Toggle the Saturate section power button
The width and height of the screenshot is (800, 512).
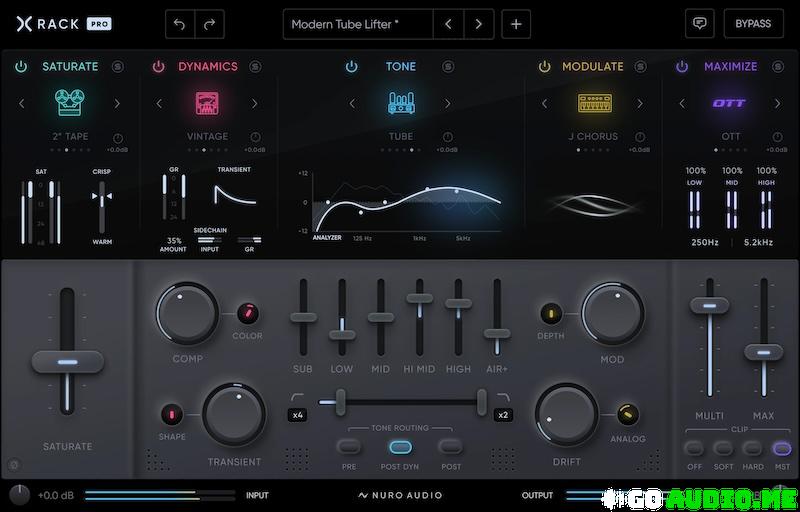[x=21, y=67]
